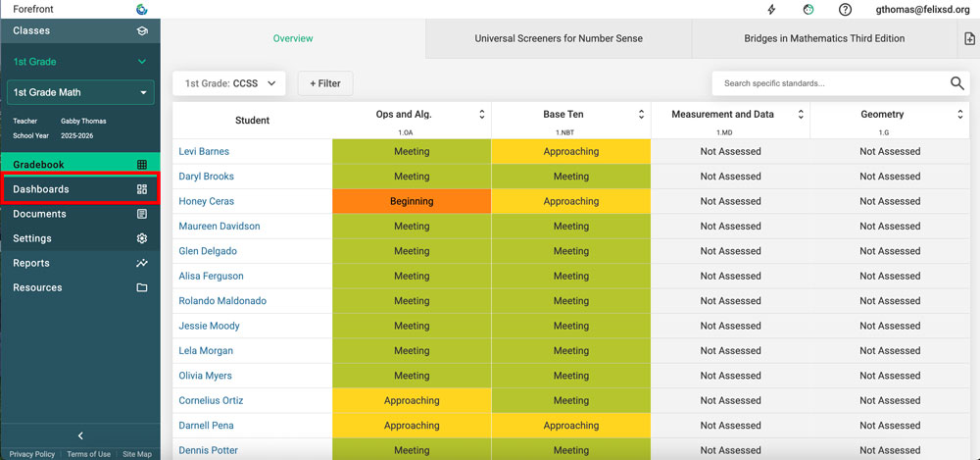Viewport: 980px width, 460px height.
Task: Sort by Ops and Alg. column arrows
Action: tap(481, 115)
